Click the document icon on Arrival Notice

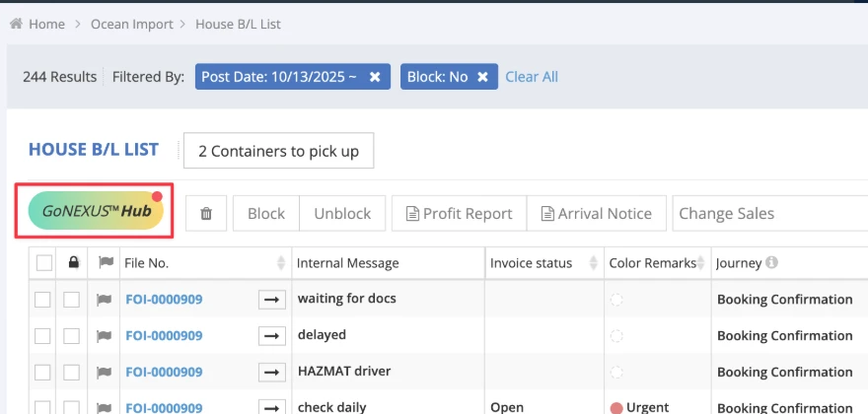click(x=547, y=214)
